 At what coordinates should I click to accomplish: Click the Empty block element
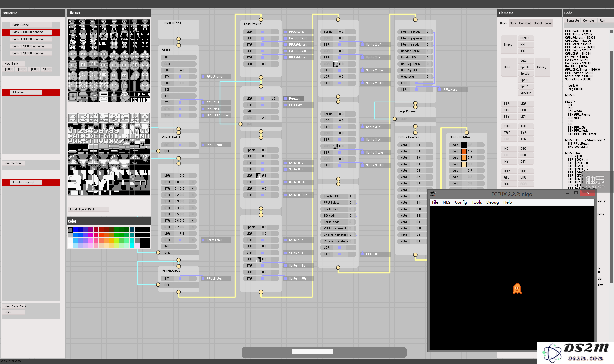[x=509, y=45]
